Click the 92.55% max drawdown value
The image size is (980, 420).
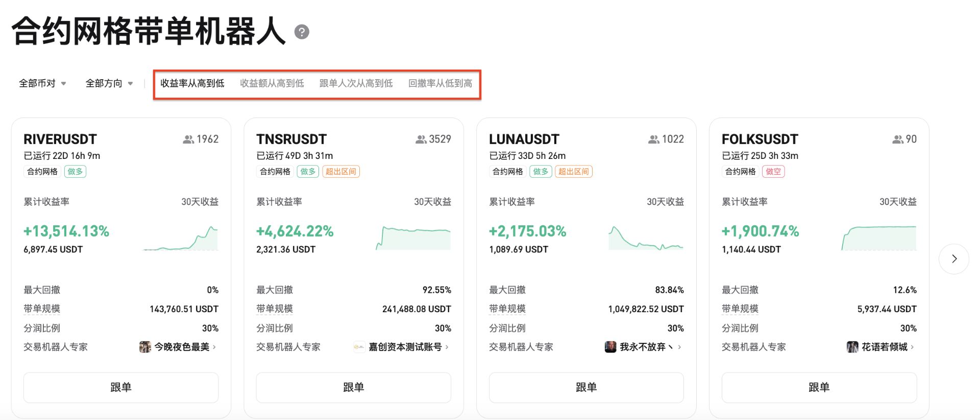pos(437,290)
